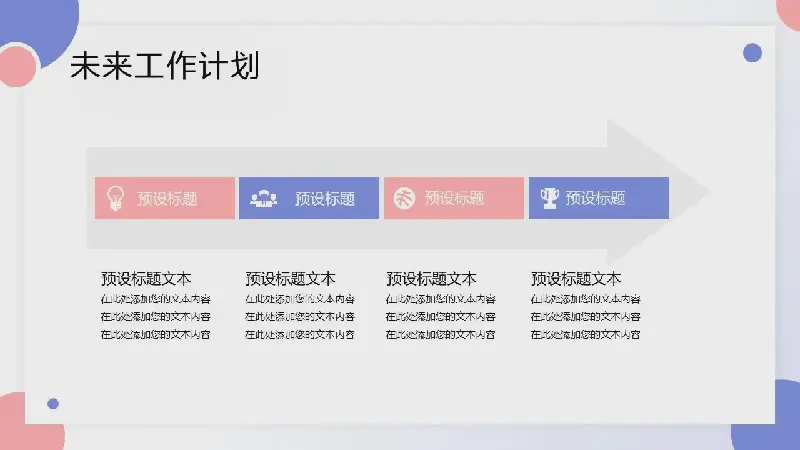800x450 pixels.
Task: Select the third column heading 预设标题文本
Action: pyautogui.click(x=431, y=278)
